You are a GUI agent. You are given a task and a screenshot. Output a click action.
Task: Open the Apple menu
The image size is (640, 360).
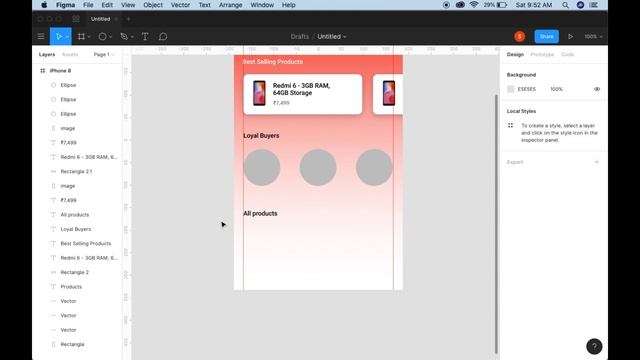click(x=44, y=5)
